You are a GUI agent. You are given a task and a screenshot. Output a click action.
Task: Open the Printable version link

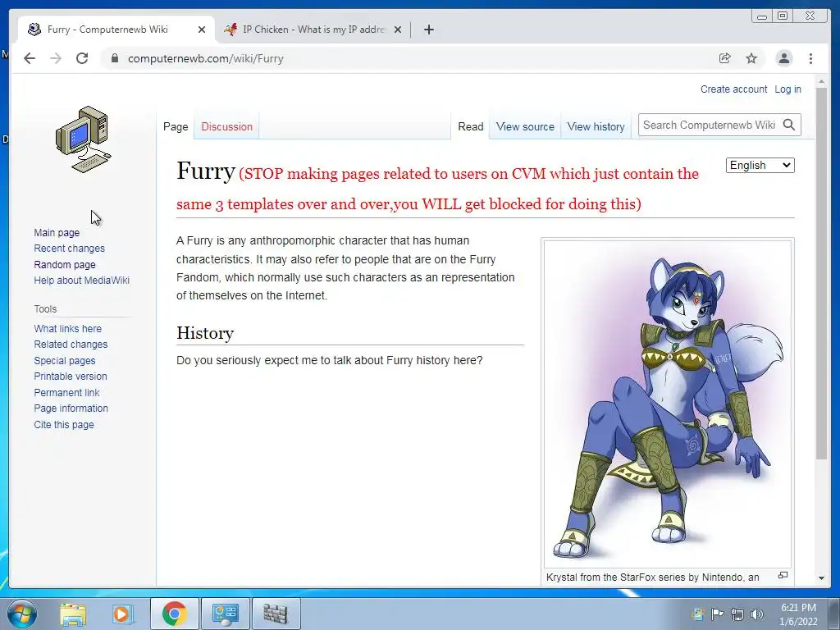71,376
